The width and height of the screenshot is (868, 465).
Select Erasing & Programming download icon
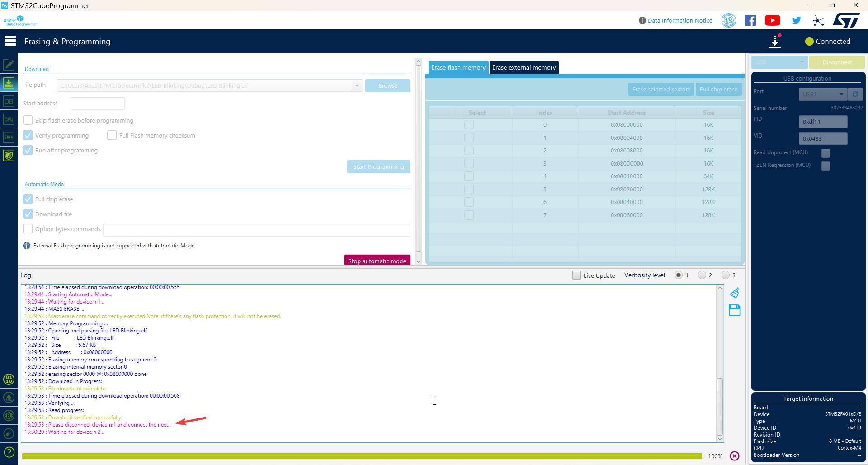point(9,83)
